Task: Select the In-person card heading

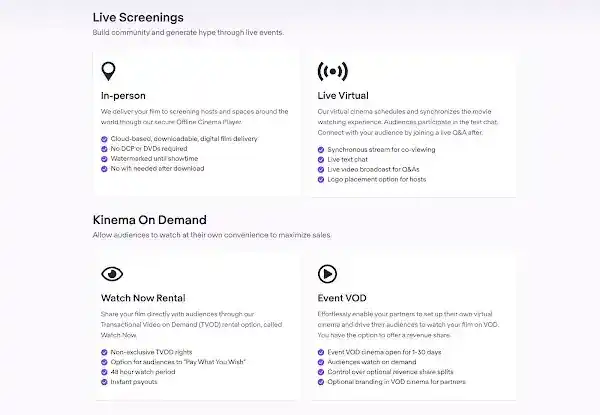Action: (123, 96)
